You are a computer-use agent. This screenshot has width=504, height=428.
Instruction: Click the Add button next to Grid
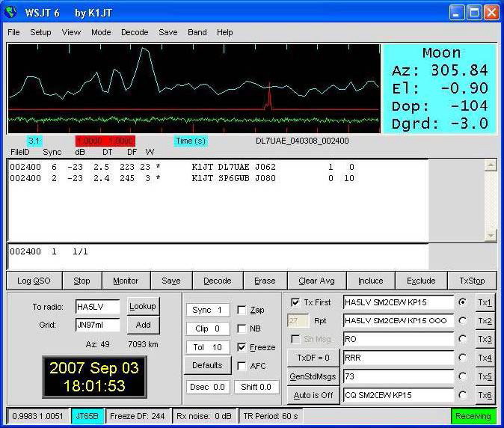pos(143,325)
